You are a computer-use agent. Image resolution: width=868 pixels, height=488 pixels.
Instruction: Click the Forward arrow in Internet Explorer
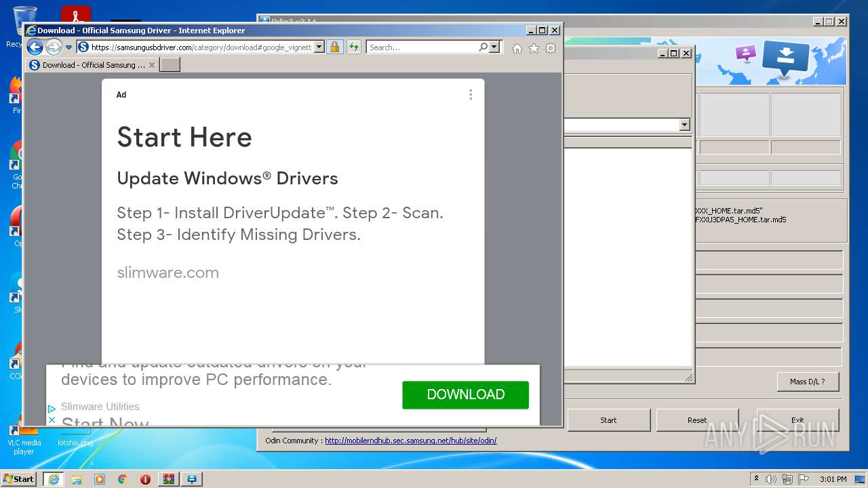click(x=54, y=47)
